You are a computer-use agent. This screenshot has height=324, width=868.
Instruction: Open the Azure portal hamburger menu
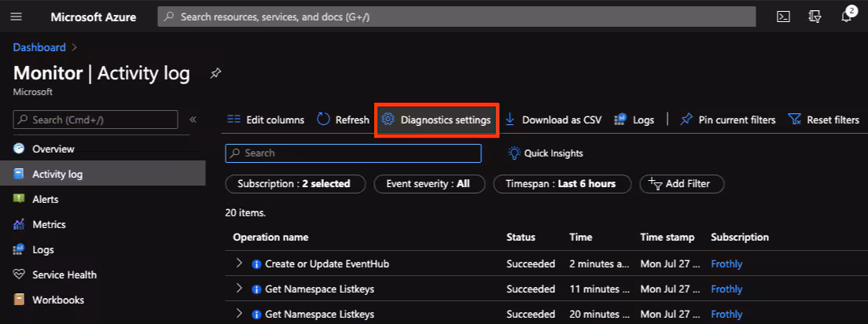pos(16,17)
